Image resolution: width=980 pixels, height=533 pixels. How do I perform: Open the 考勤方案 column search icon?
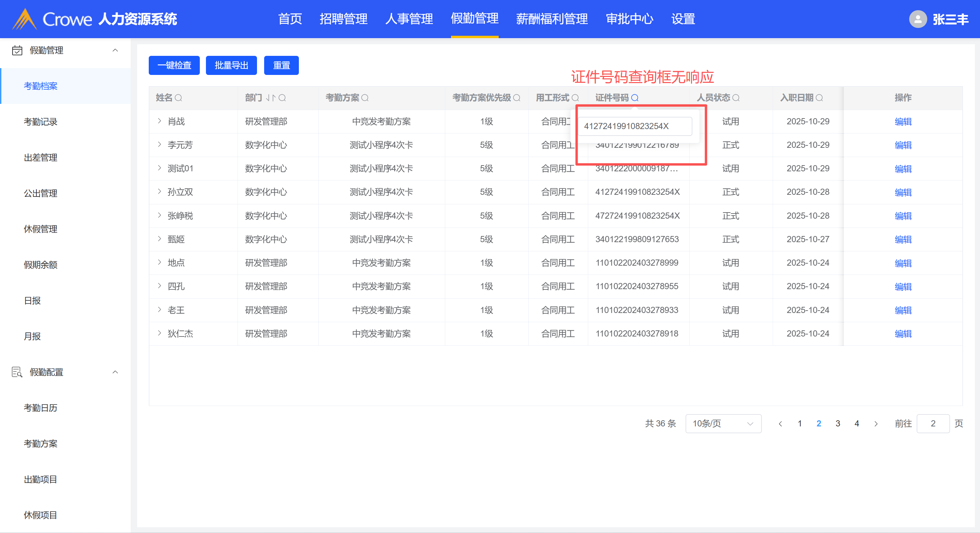(x=365, y=98)
